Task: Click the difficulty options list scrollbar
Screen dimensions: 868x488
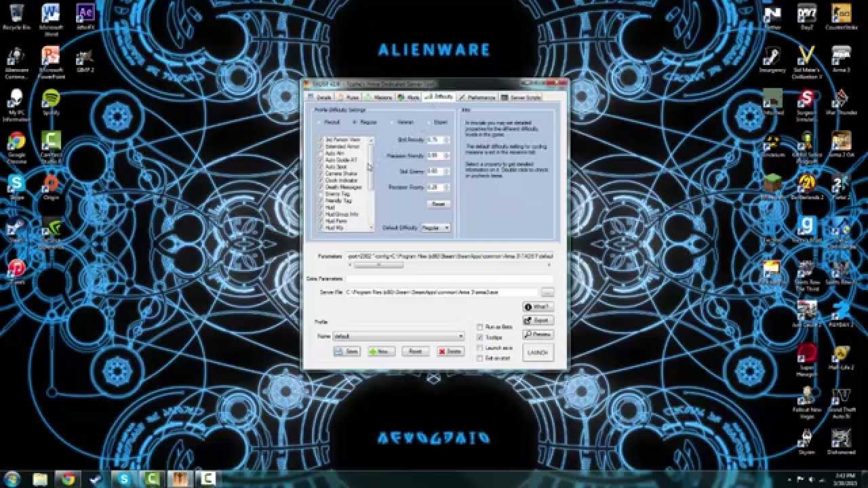Action: click(x=371, y=184)
